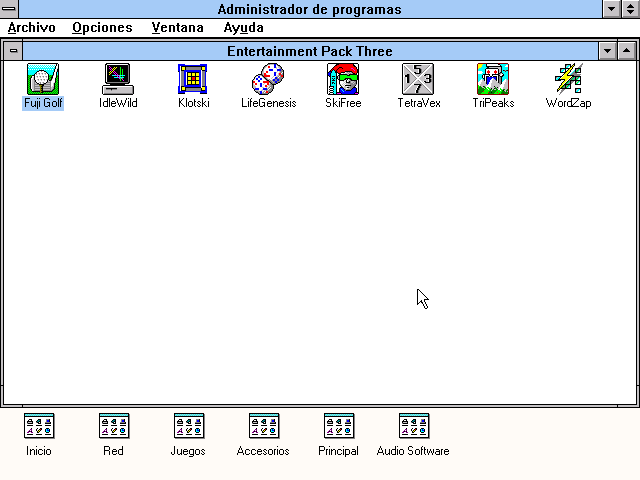Click the Audio Software group icon
Image resolution: width=640 pixels, height=480 pixels.
413,426
